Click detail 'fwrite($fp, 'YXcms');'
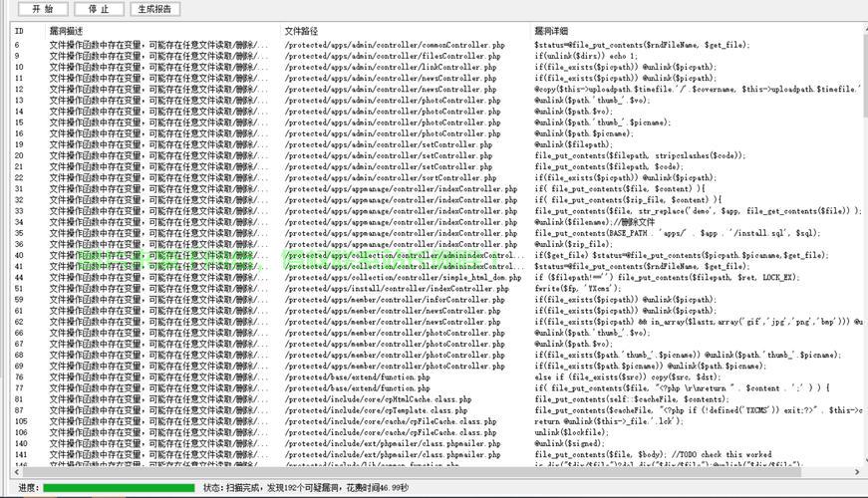868x498 pixels. pos(577,288)
